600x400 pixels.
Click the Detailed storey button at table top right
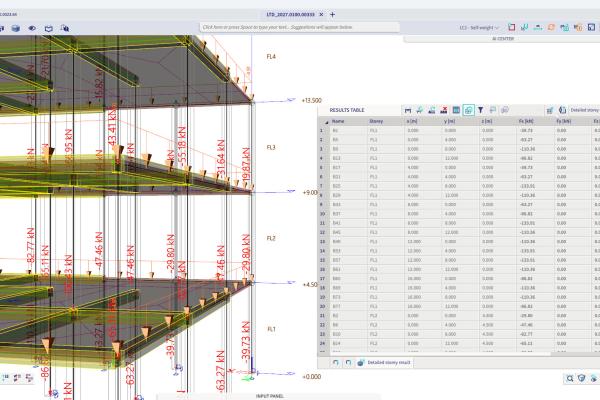pos(584,110)
